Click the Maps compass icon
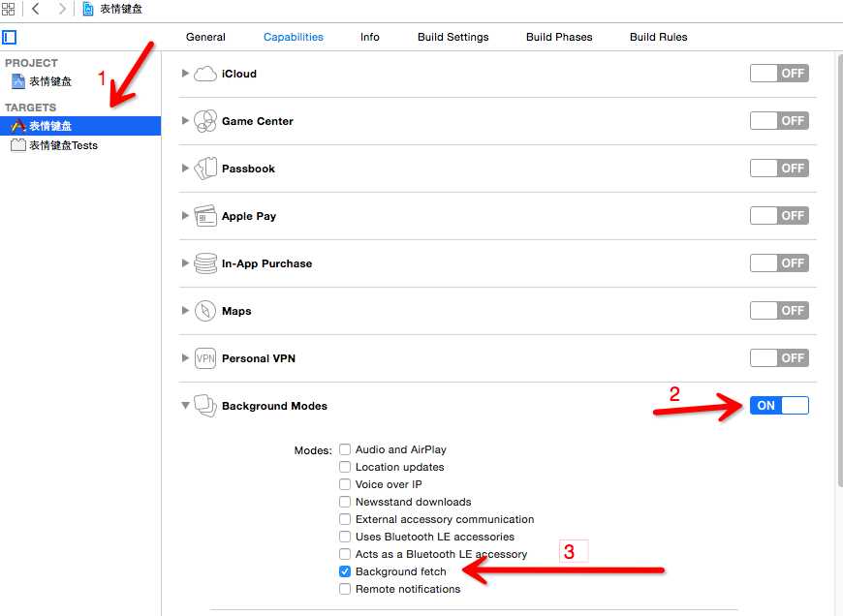The height and width of the screenshot is (616, 843). click(204, 311)
